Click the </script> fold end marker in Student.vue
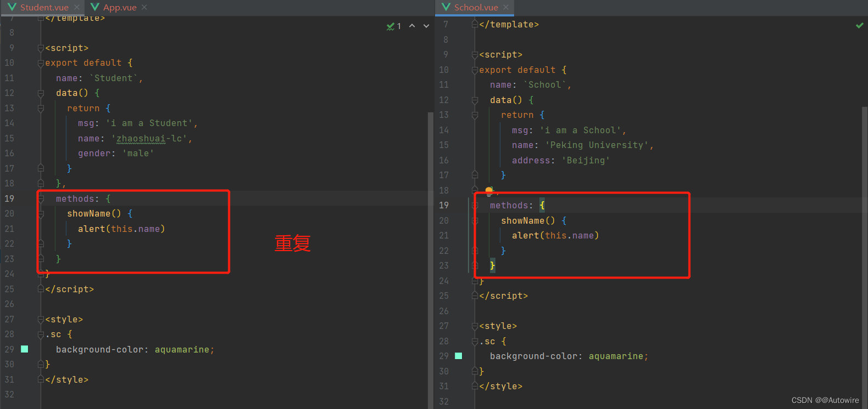The height and width of the screenshot is (409, 868). [x=41, y=289]
